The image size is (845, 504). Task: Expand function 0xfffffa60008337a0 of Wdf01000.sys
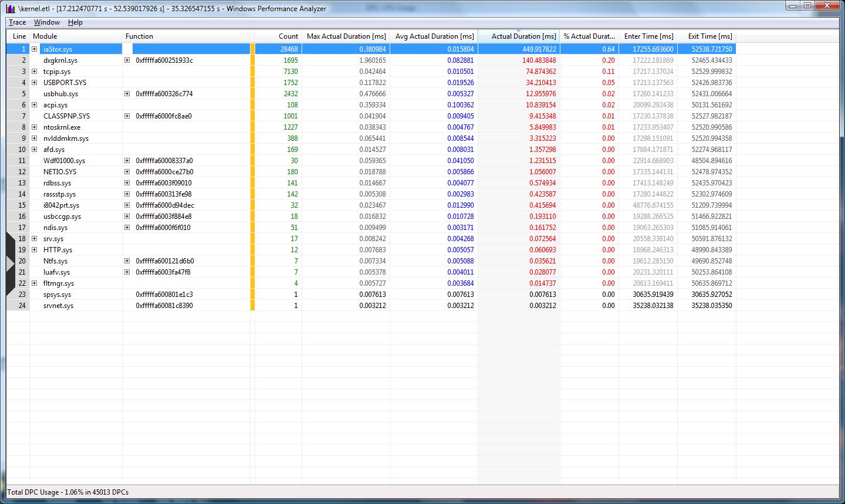pyautogui.click(x=127, y=161)
